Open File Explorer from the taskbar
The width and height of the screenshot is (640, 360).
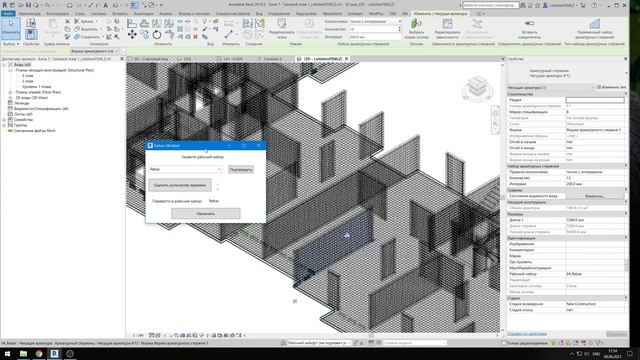click(x=23, y=353)
